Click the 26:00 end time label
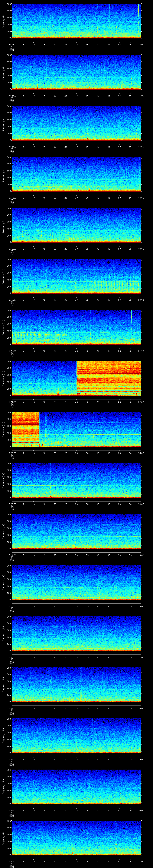The height and width of the screenshot is (868, 153). coord(141,606)
